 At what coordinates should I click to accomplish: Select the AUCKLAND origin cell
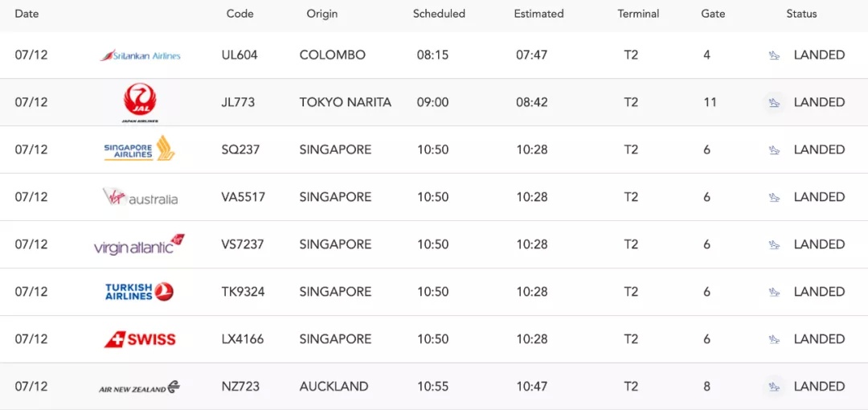[334, 387]
